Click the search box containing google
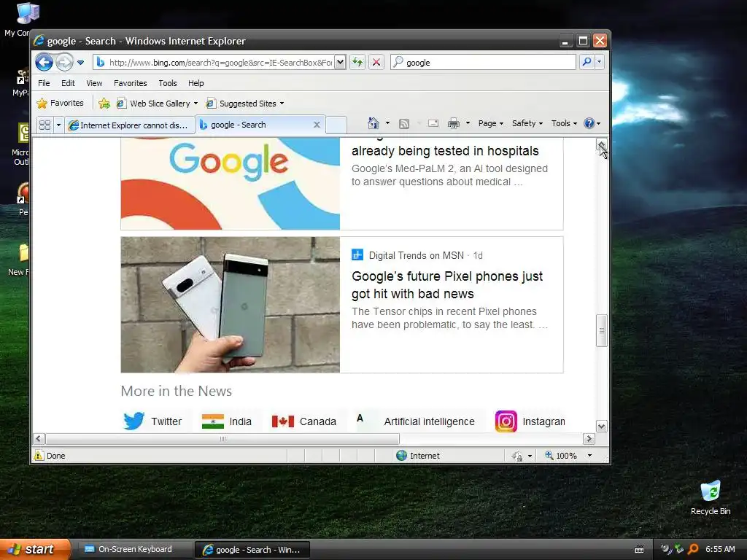The width and height of the screenshot is (747, 560). tap(483, 63)
